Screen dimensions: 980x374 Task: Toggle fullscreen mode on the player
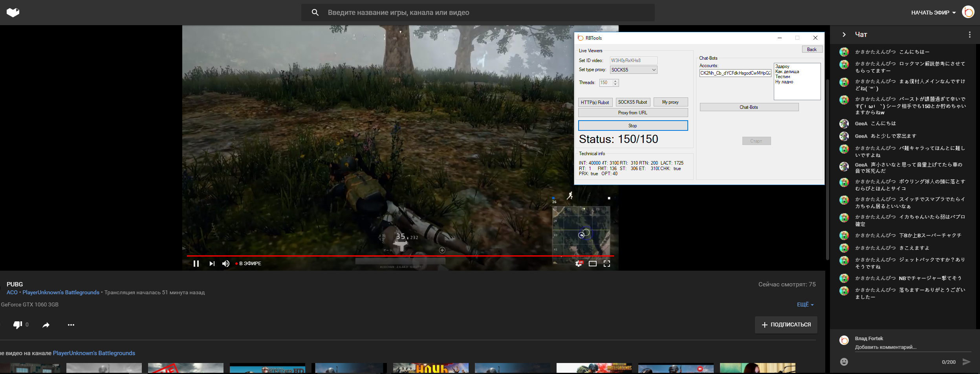(607, 264)
